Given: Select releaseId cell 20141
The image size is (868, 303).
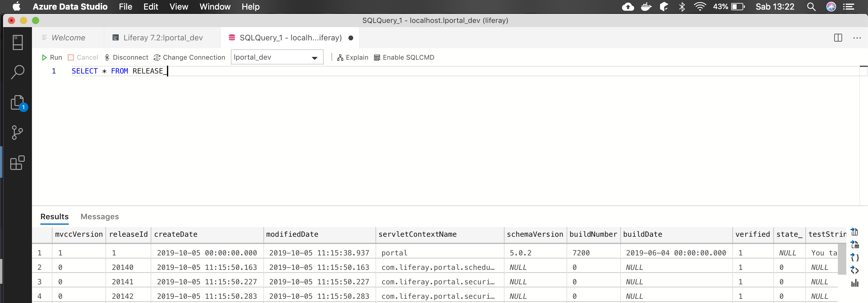Looking at the screenshot, I should [x=128, y=282].
